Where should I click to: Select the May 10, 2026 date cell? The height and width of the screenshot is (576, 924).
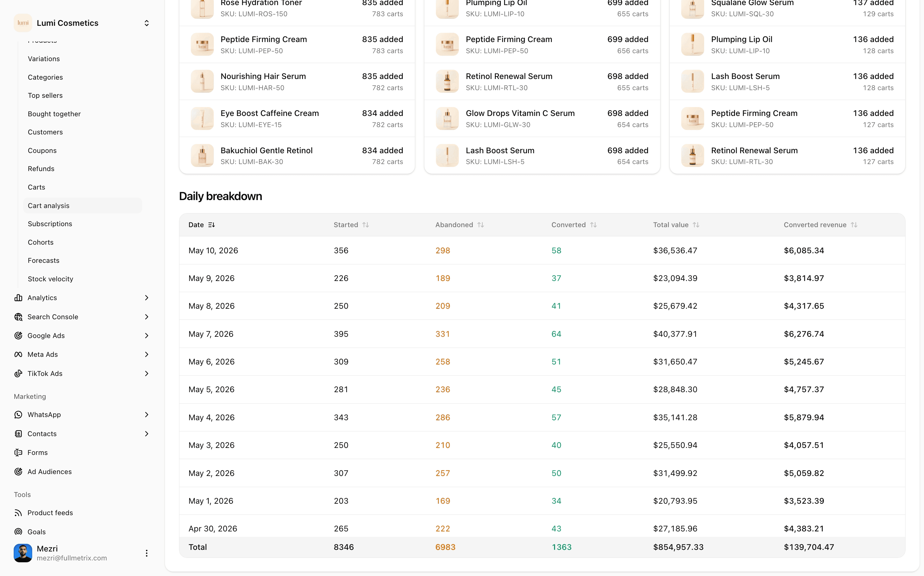(213, 251)
